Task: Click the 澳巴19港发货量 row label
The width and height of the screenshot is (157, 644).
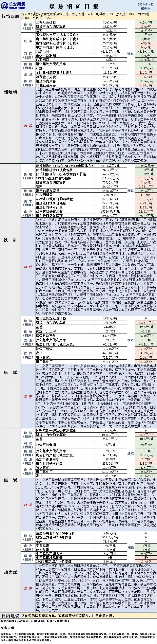Action: 48,191
